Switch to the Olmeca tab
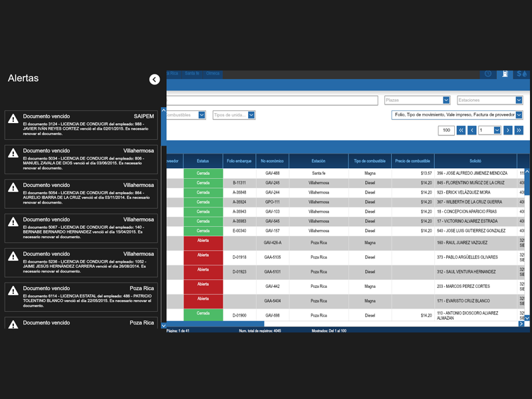532x399 pixels. pos(213,73)
